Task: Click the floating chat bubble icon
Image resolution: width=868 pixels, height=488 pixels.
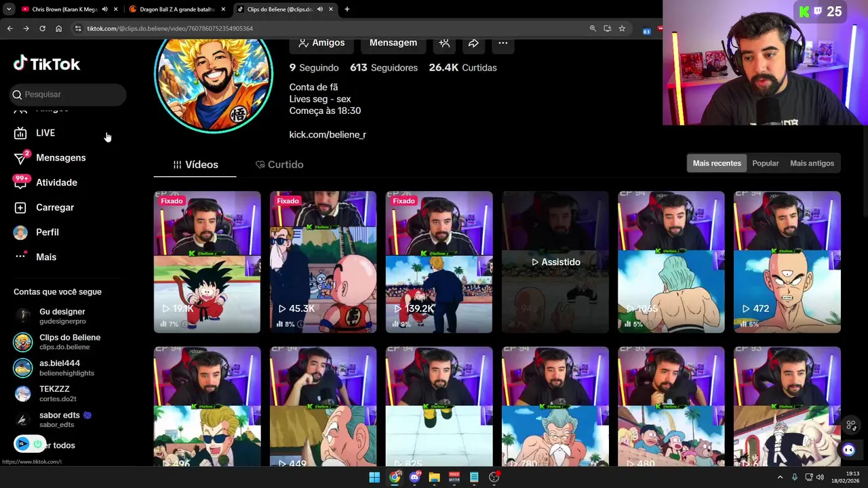Action: tap(849, 449)
